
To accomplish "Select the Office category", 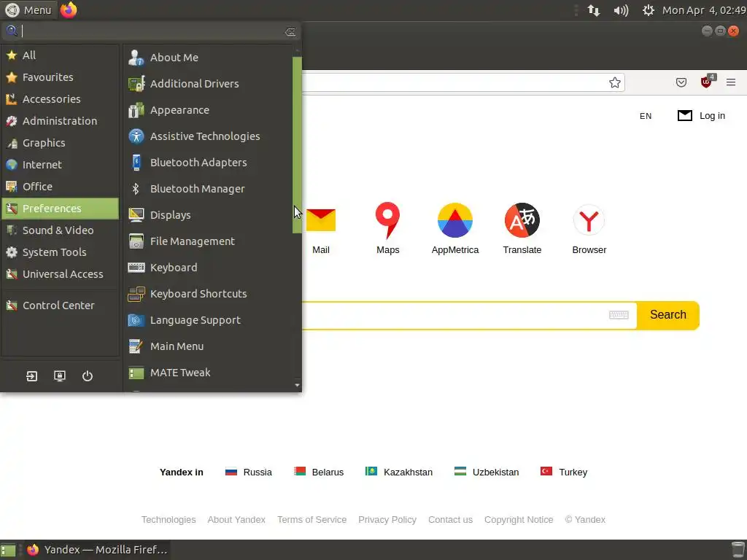I will (x=60, y=187).
